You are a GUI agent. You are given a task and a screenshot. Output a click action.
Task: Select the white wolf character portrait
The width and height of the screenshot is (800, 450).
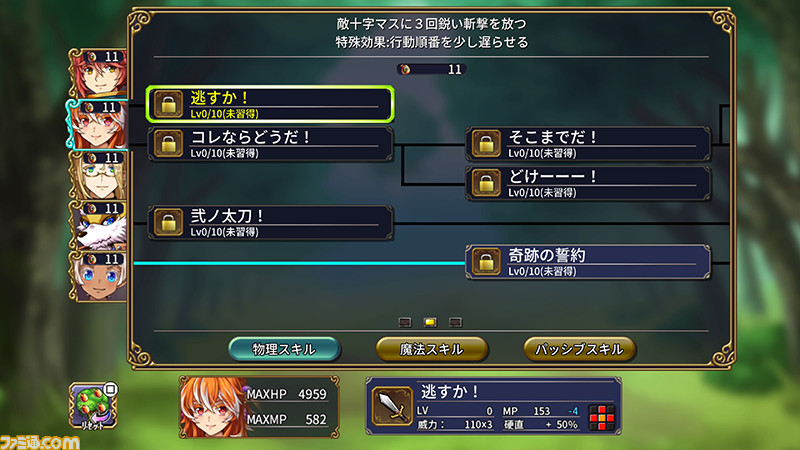click(x=98, y=226)
